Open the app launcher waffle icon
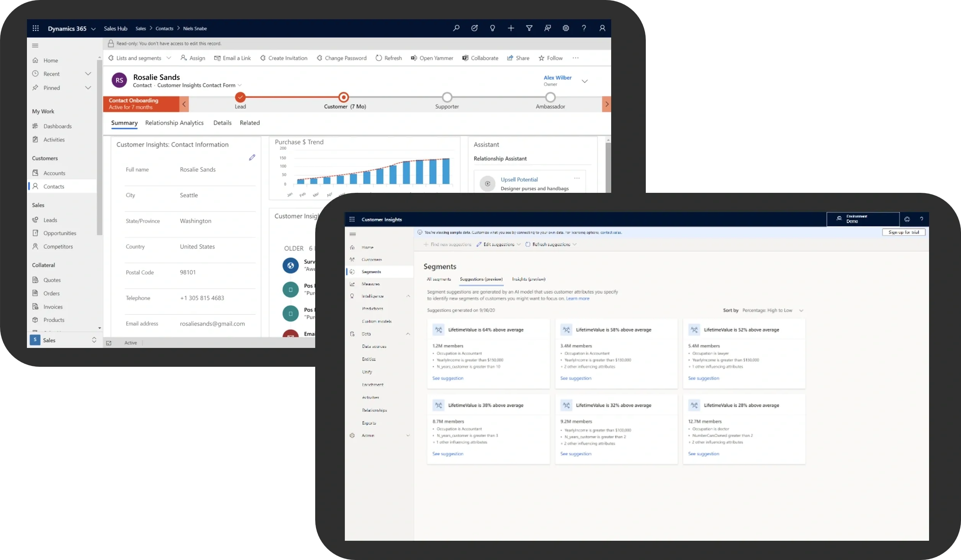The image size is (961, 560). [36, 28]
